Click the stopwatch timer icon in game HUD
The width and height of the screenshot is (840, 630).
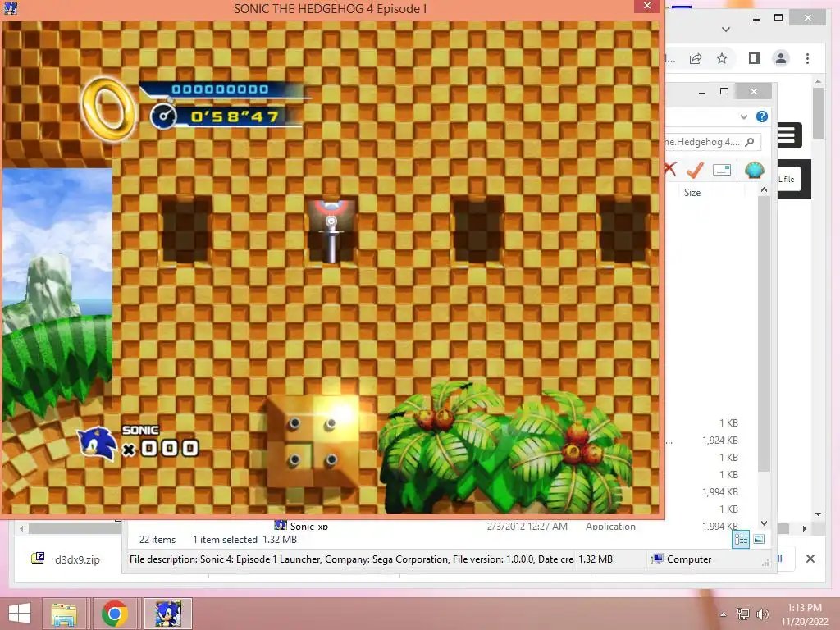(x=163, y=116)
